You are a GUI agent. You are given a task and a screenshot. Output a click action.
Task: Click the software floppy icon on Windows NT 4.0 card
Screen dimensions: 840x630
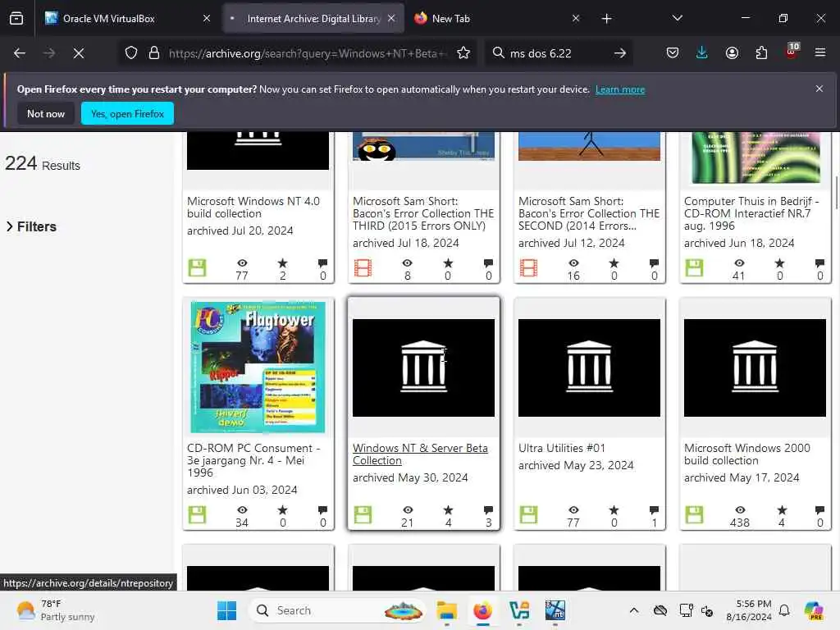coord(197,267)
